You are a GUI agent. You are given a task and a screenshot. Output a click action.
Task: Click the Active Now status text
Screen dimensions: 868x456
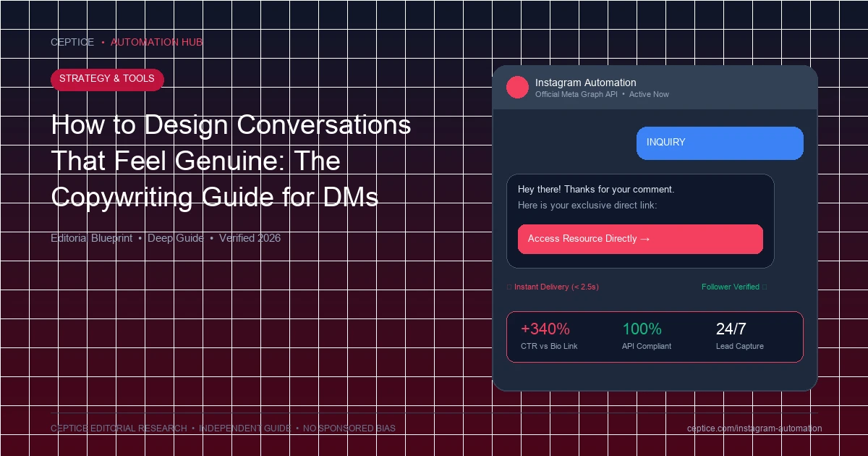pyautogui.click(x=649, y=95)
